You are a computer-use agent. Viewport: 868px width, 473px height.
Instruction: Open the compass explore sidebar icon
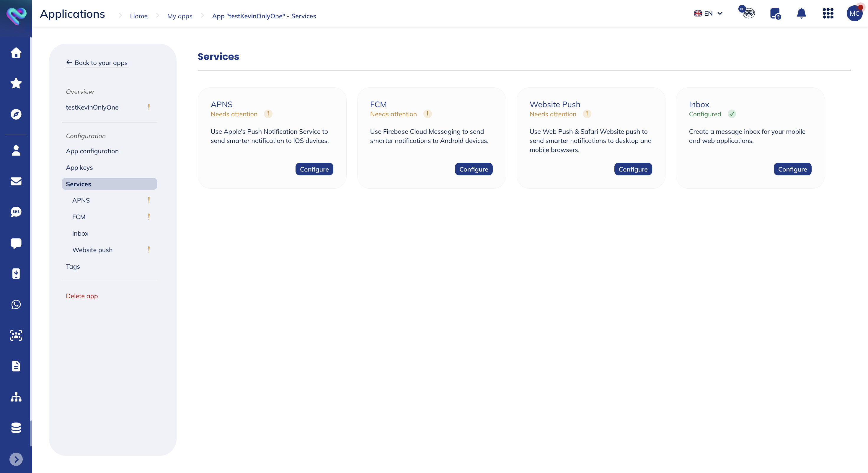click(x=16, y=114)
